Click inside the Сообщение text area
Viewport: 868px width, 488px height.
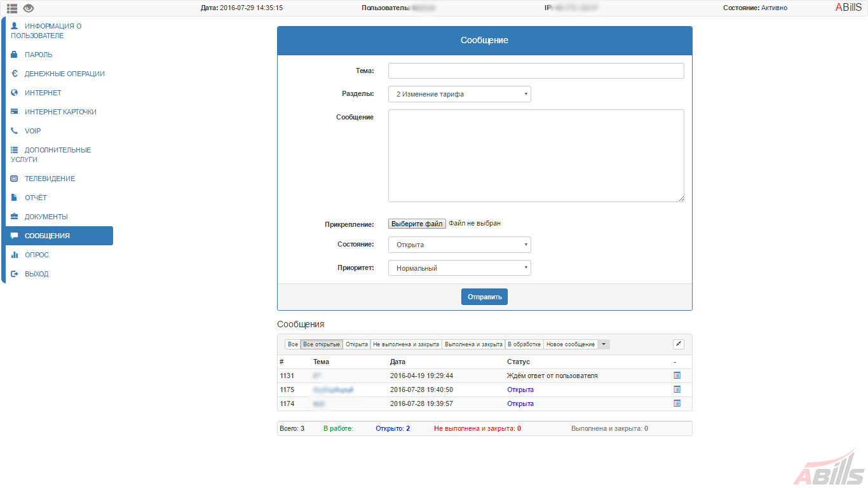(536, 156)
